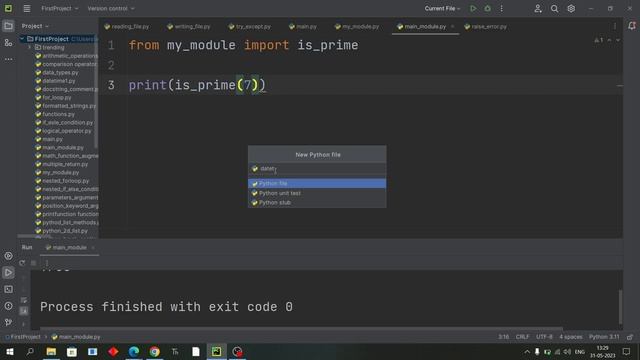Click the inspection warnings indicator in editor
This screenshot has height=360, width=640.
point(599,40)
